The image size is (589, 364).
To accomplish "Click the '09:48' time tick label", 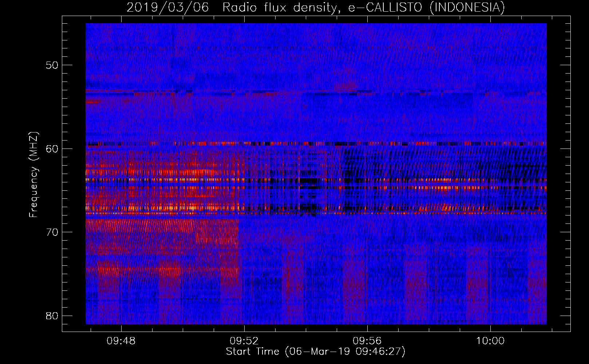I will 121,341.
